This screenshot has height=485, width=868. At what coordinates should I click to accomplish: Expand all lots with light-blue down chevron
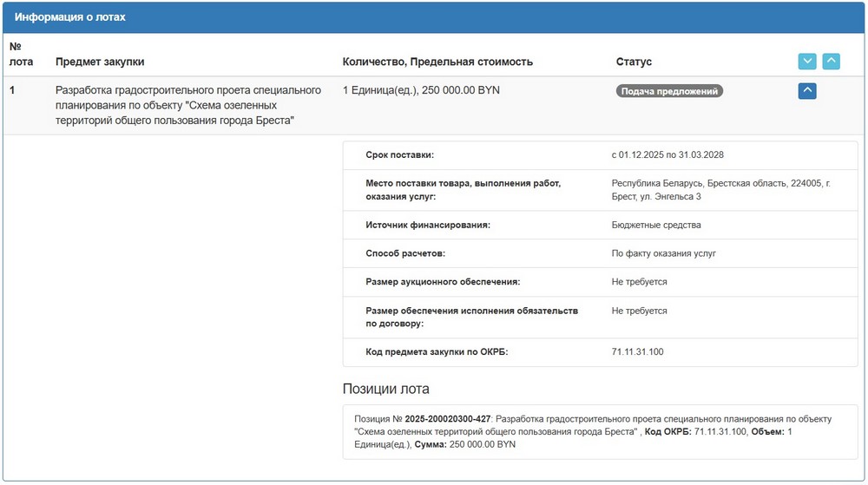coord(807,62)
